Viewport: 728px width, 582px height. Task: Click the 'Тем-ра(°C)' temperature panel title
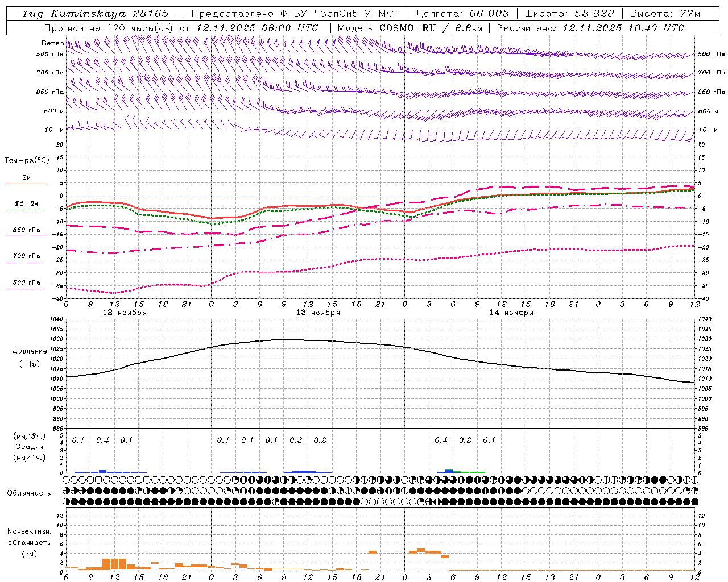point(27,160)
